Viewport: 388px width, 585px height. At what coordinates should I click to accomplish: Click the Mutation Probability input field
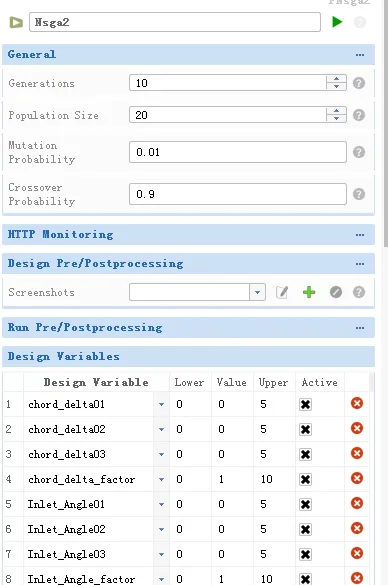tap(238, 152)
